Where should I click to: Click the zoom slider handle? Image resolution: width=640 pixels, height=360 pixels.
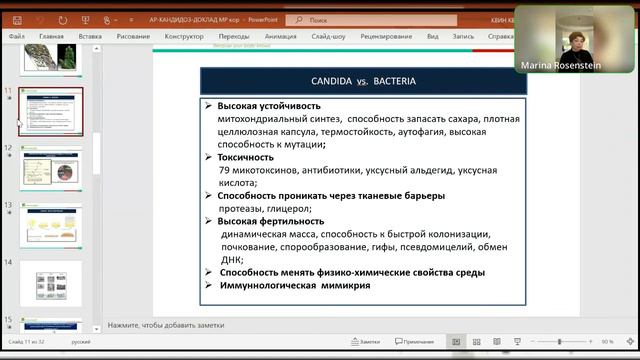(x=560, y=342)
